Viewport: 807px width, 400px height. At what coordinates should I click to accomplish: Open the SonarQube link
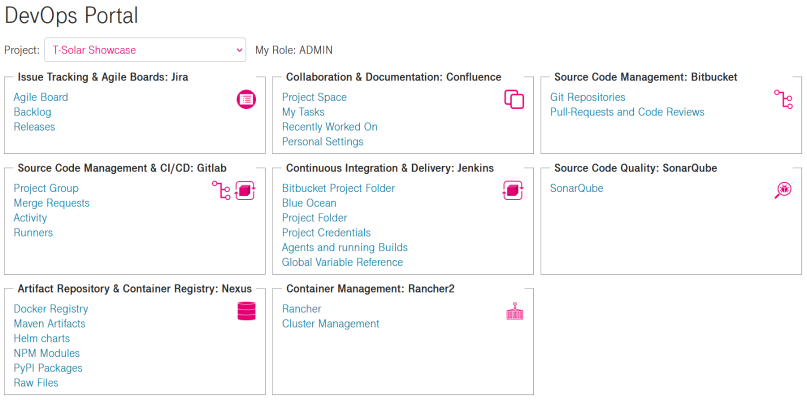577,188
